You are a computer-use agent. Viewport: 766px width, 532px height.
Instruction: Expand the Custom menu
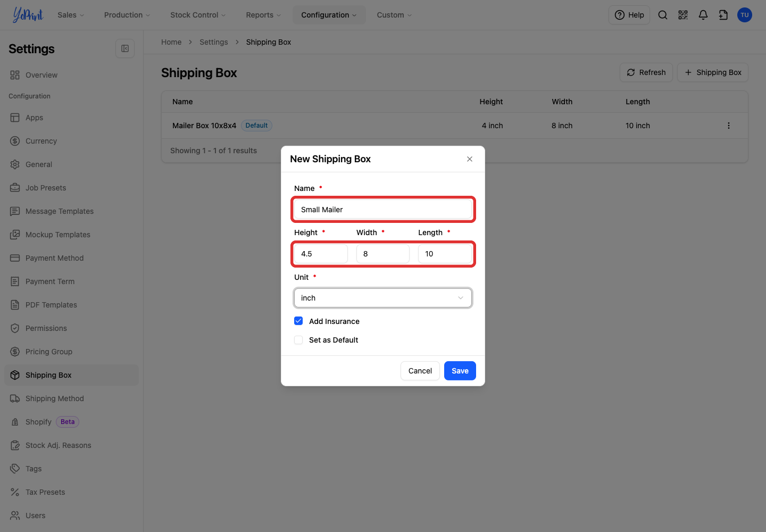(394, 15)
